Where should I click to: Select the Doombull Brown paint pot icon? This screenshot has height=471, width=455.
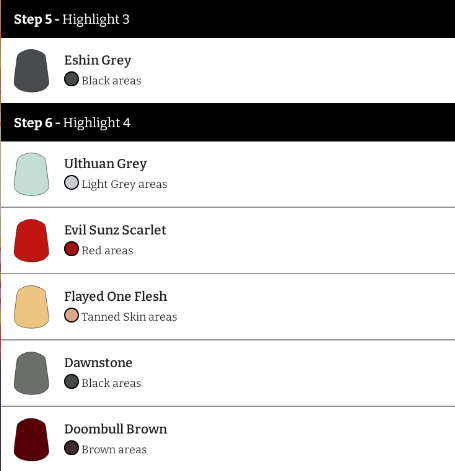(31, 439)
